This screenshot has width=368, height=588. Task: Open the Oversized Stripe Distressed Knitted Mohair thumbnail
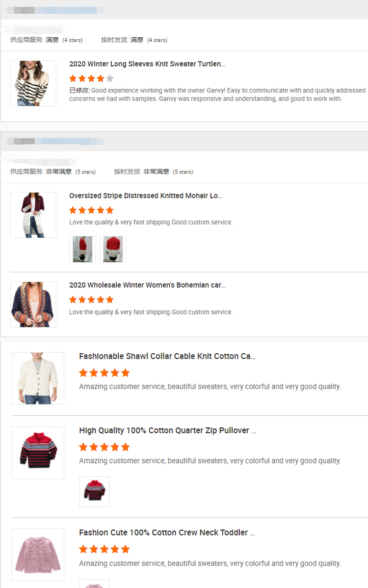(33, 215)
